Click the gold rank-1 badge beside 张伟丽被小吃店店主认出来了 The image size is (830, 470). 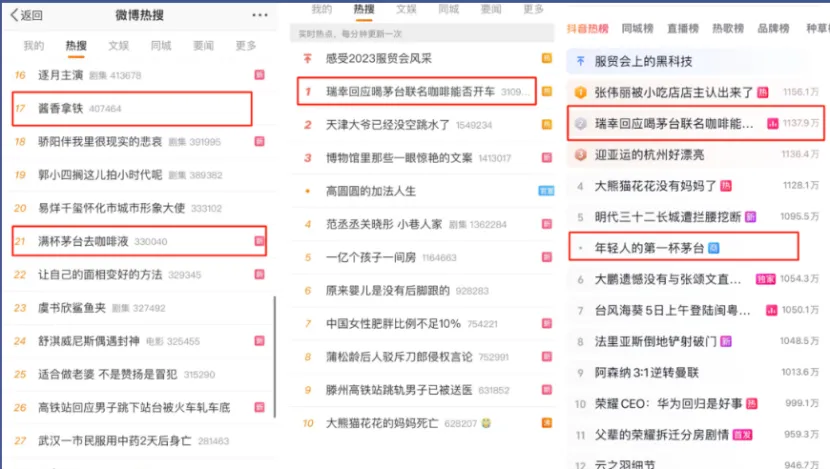coord(580,92)
